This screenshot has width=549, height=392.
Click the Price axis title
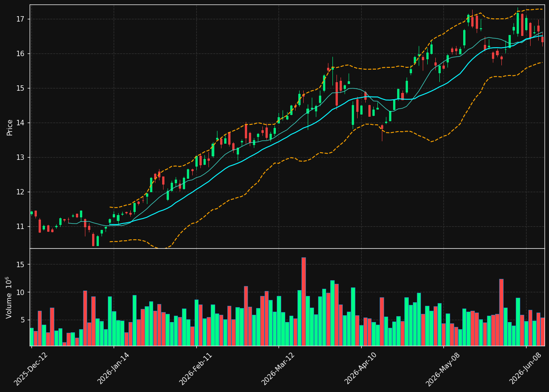[x=10, y=127]
